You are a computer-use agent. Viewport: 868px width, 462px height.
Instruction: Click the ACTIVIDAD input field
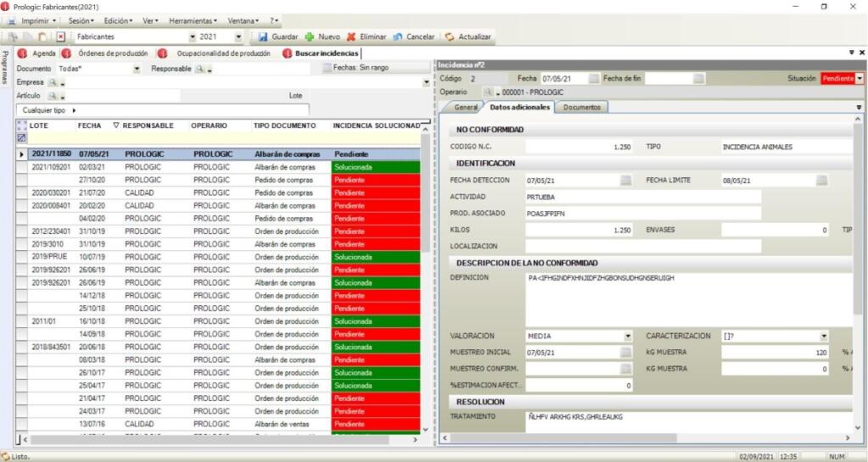pyautogui.click(x=643, y=197)
